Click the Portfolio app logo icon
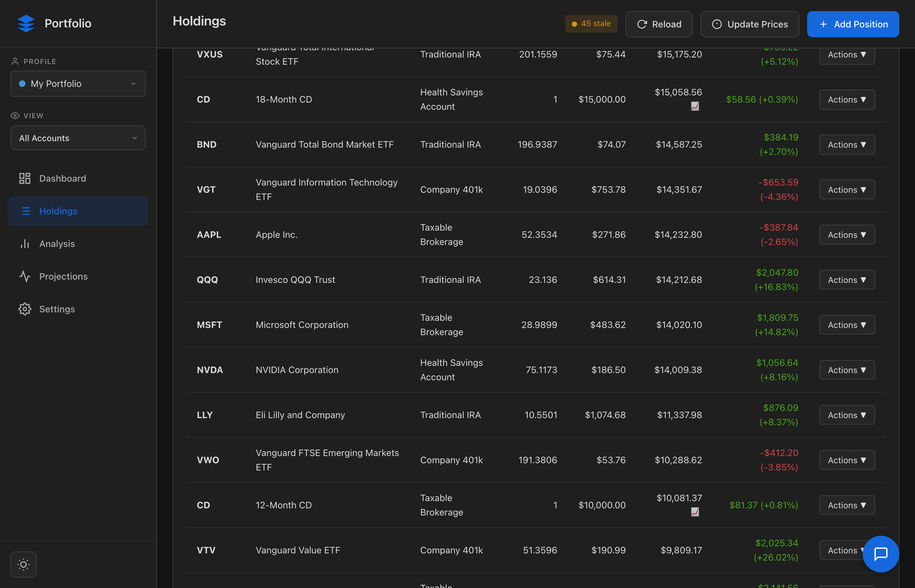 (x=25, y=23)
